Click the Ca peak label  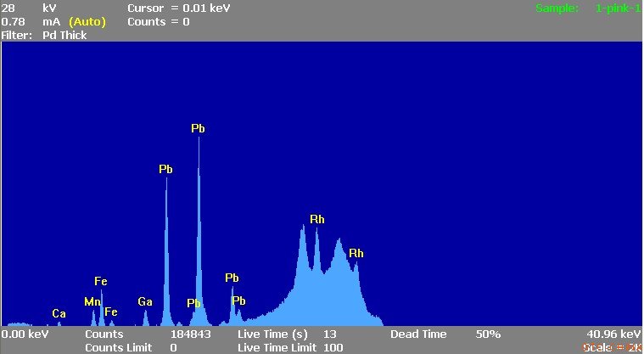pos(59,314)
